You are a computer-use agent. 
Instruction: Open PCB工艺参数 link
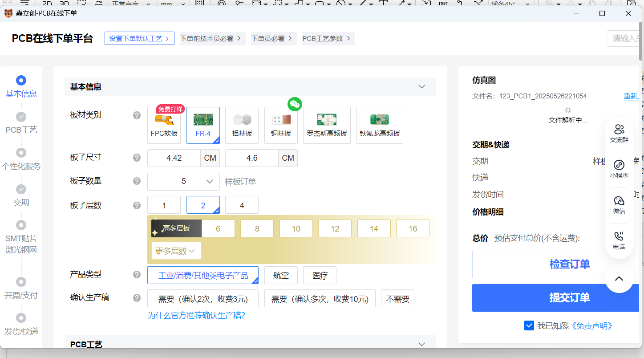(328, 38)
